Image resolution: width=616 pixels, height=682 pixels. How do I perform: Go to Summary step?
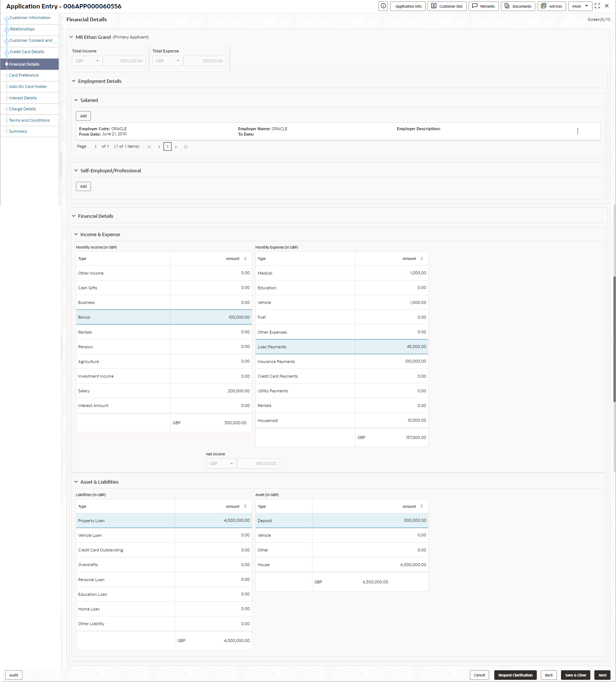click(18, 131)
